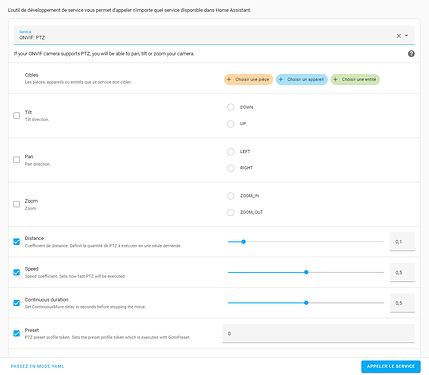Click Choisir une entité chip

point(355,79)
